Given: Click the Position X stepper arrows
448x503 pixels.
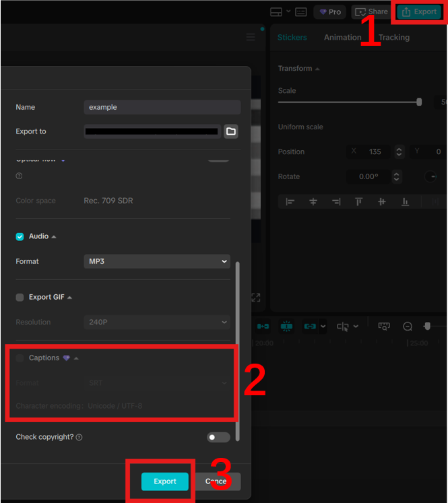Looking at the screenshot, I should [x=399, y=152].
